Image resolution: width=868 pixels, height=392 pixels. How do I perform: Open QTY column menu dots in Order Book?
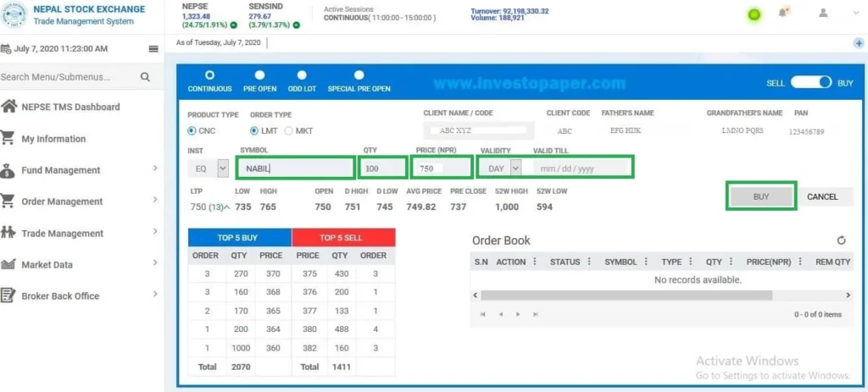tap(731, 262)
